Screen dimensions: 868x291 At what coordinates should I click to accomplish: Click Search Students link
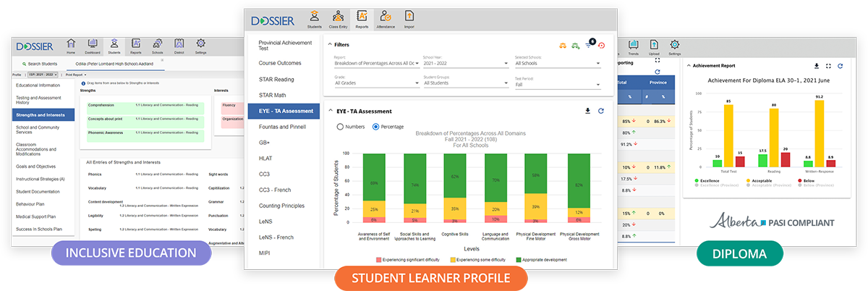pos(42,64)
